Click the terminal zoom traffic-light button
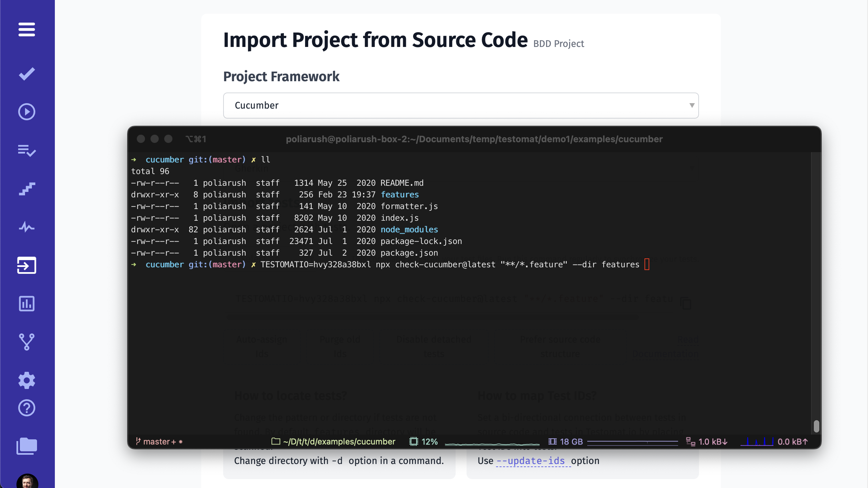 (x=168, y=139)
